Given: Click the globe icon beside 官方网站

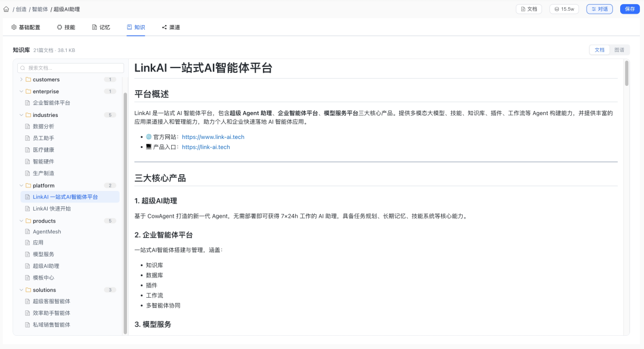Looking at the screenshot, I should 148,137.
